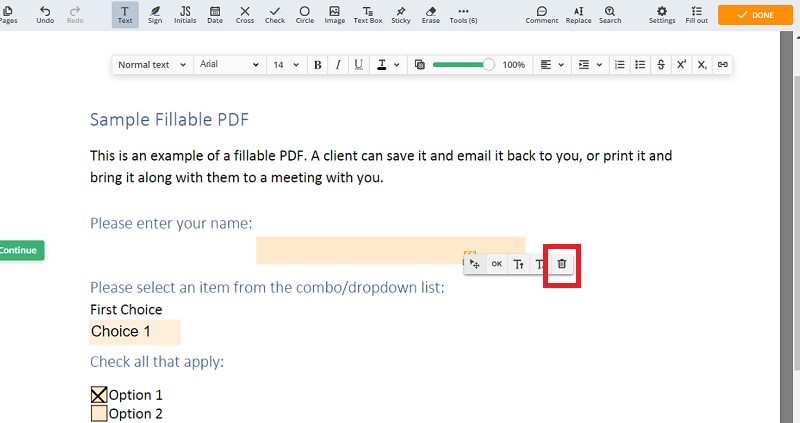800x423 pixels.
Task: Click the indent icon
Action: click(x=584, y=65)
